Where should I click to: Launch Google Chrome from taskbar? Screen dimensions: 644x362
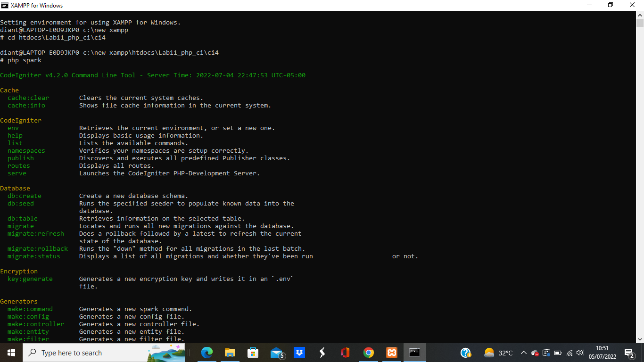pyautogui.click(x=369, y=353)
